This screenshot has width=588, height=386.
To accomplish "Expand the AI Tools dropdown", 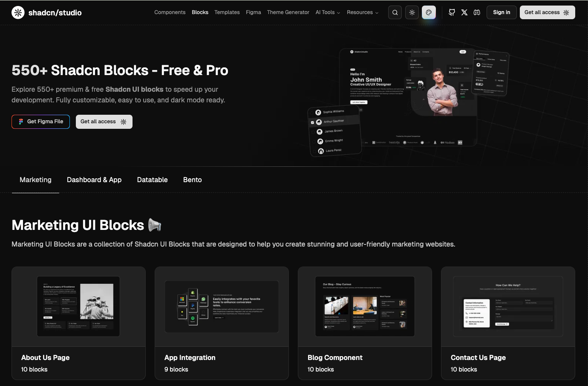I will coord(327,12).
